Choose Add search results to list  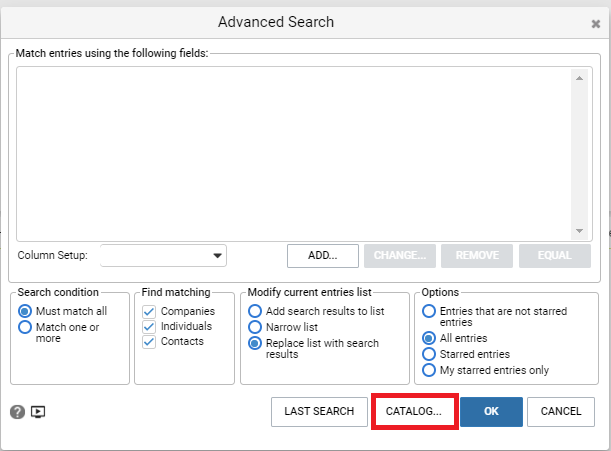(x=255, y=311)
